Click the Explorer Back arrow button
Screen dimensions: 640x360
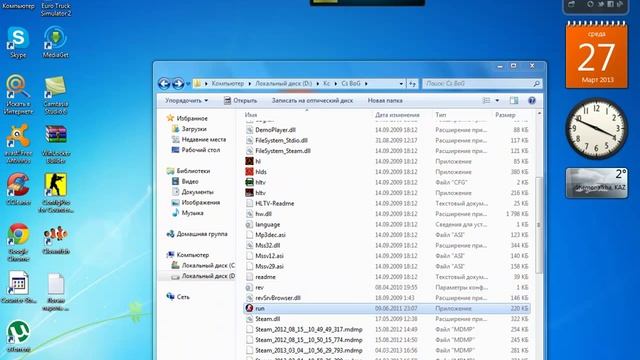click(164, 84)
